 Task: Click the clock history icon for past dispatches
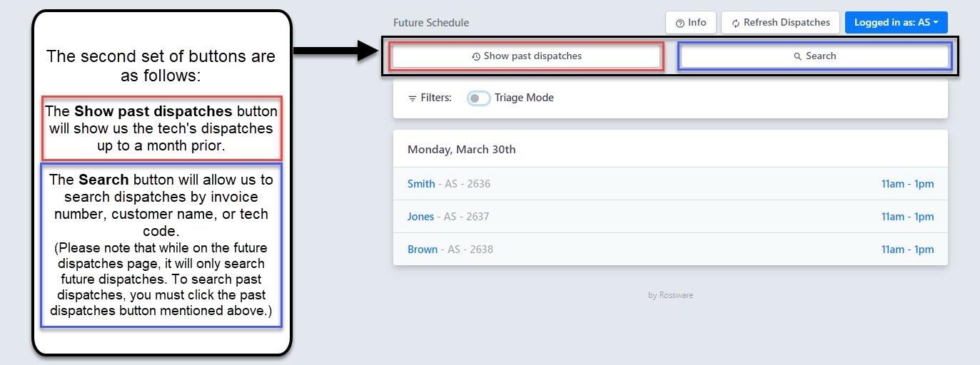click(476, 56)
